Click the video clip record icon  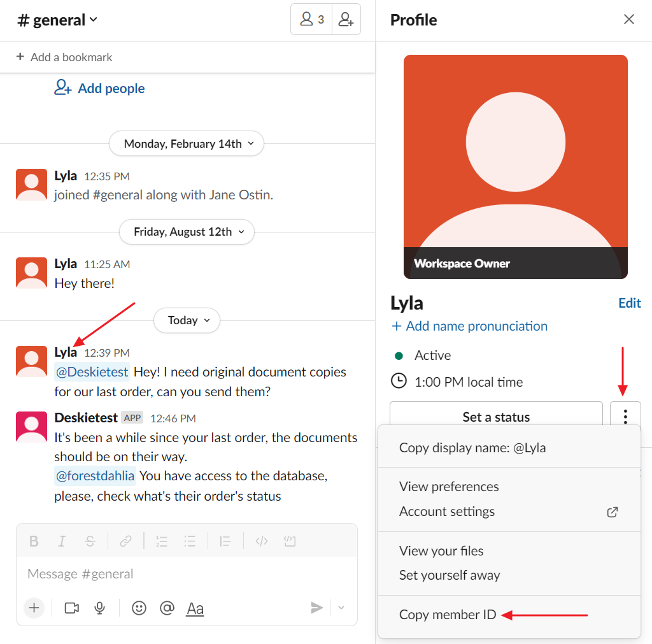[72, 608]
